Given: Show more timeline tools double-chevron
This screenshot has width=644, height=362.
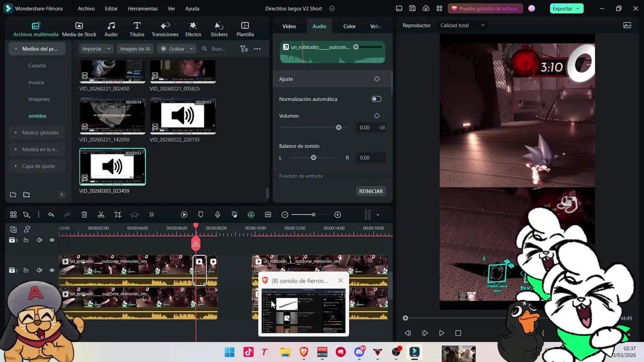Looking at the screenshot, I should (151, 215).
